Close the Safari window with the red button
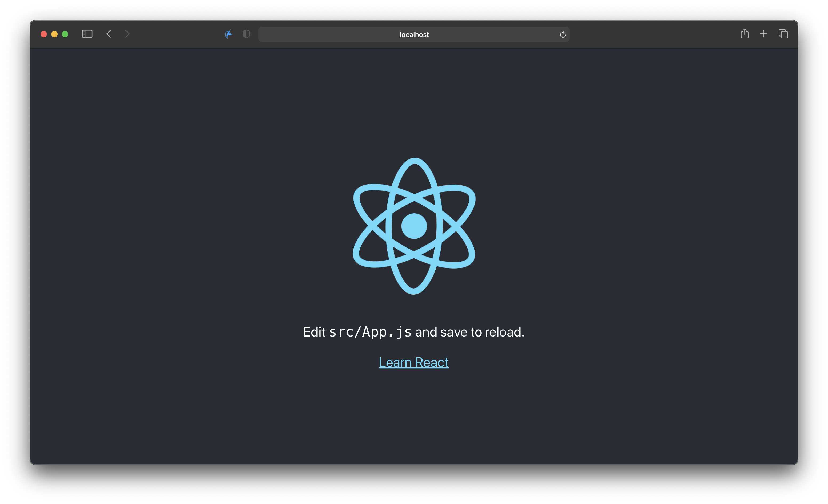828x504 pixels. pos(44,34)
